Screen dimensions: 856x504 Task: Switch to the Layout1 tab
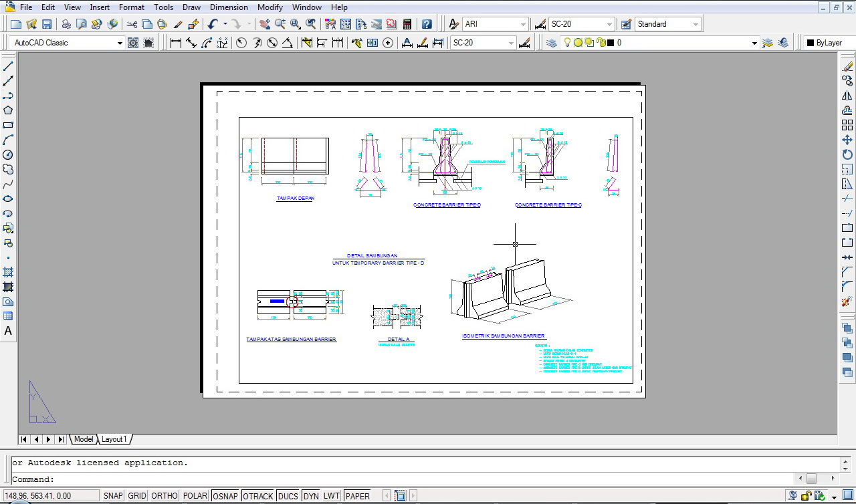[x=114, y=439]
